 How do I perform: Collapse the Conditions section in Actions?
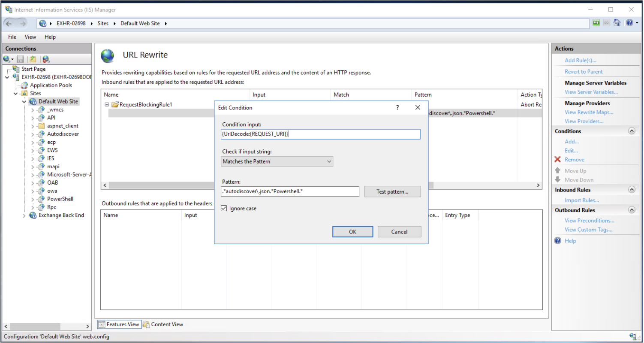[632, 131]
